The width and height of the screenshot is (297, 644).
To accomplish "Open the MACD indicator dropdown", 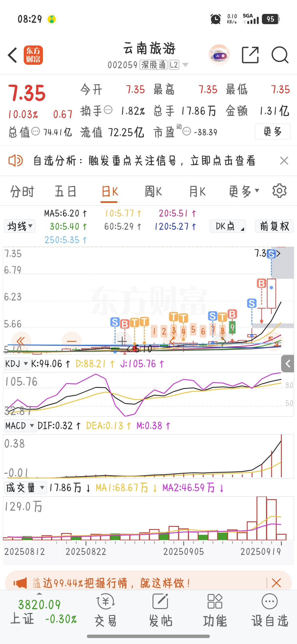I will (x=20, y=425).
